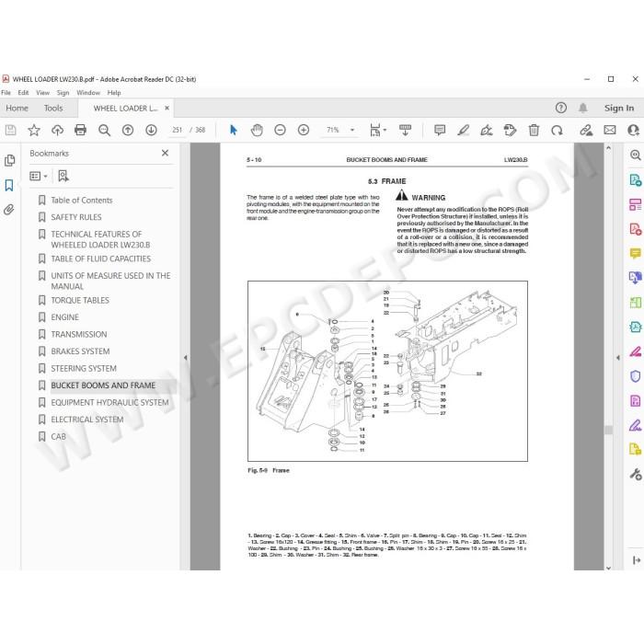Zoom out with the minus button
The image size is (644, 644).
coord(280,131)
